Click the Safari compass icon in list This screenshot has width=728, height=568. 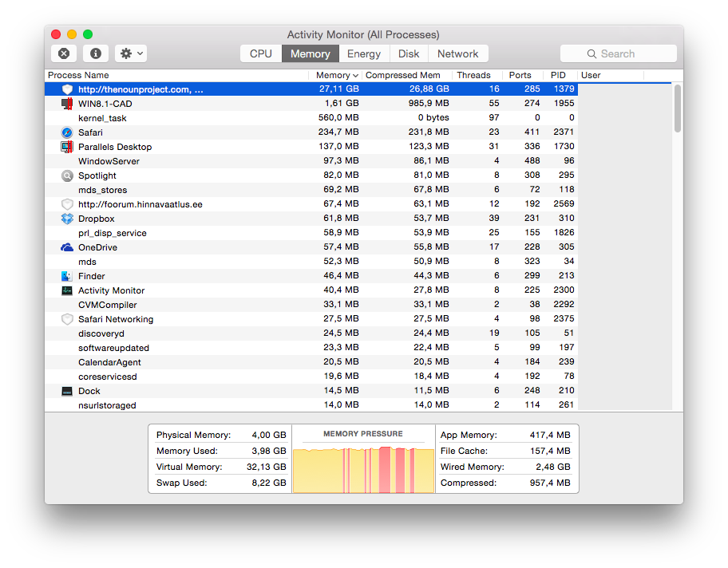coord(67,132)
